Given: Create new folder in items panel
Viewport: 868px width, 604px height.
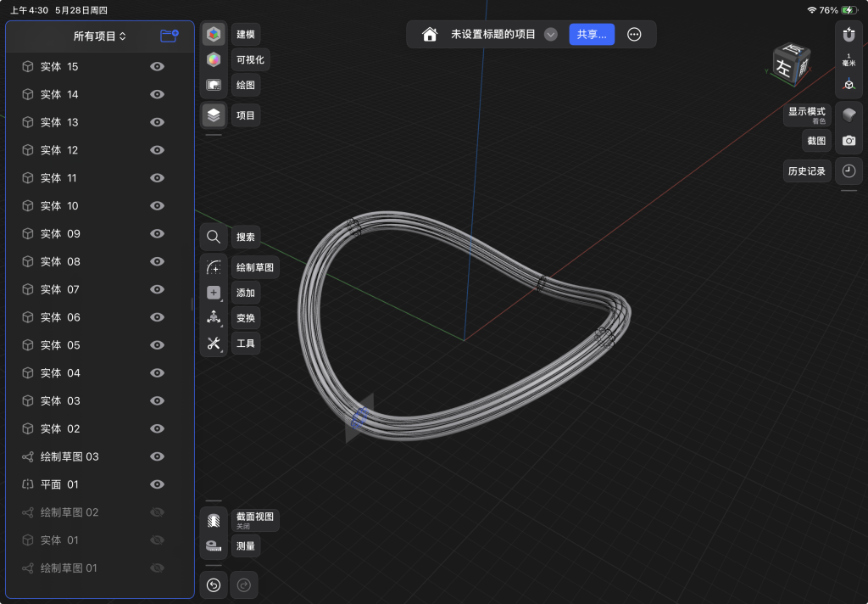Looking at the screenshot, I should pyautogui.click(x=170, y=36).
